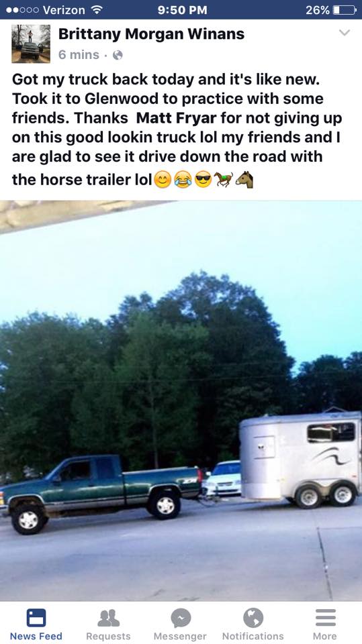Tap the News Feed icon

36,617
